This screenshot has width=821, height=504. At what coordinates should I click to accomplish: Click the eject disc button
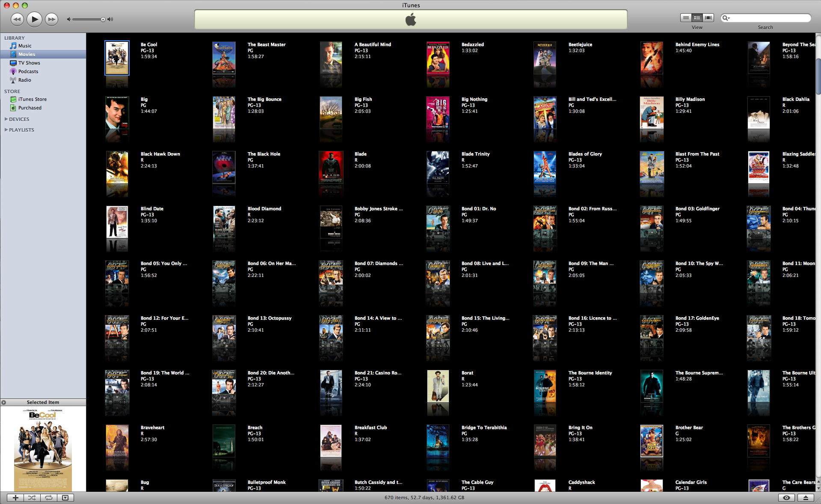click(x=806, y=498)
